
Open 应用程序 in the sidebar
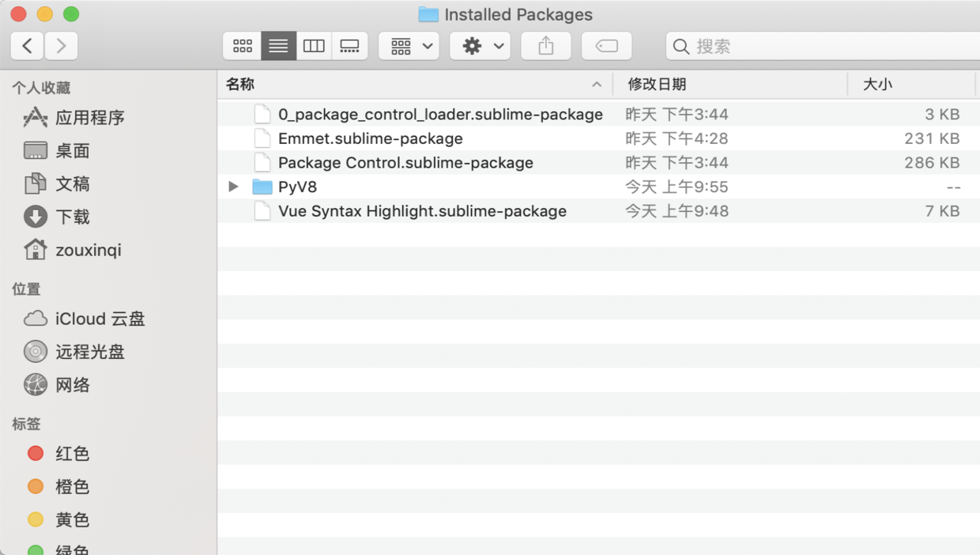tap(90, 118)
